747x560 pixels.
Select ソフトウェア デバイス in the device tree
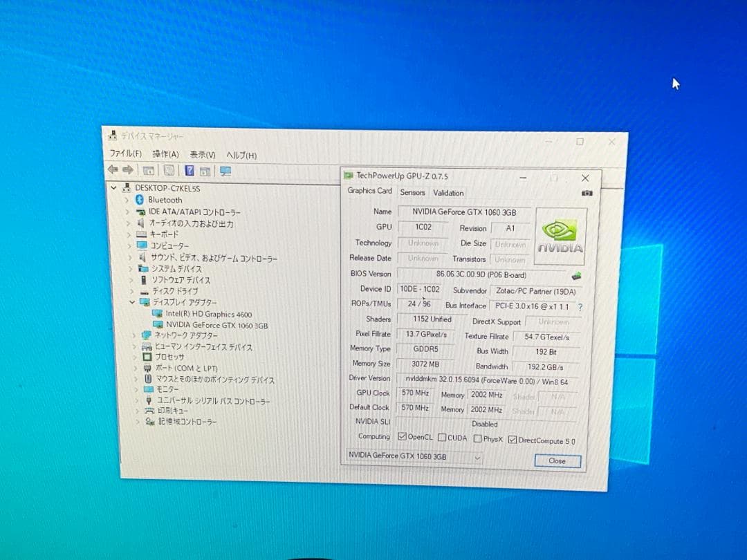pyautogui.click(x=181, y=279)
